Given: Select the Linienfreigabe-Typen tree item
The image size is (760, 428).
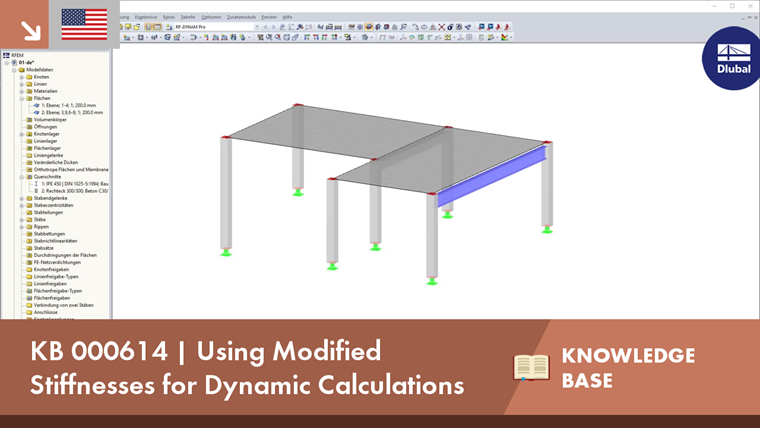Looking at the screenshot, I should 56,276.
